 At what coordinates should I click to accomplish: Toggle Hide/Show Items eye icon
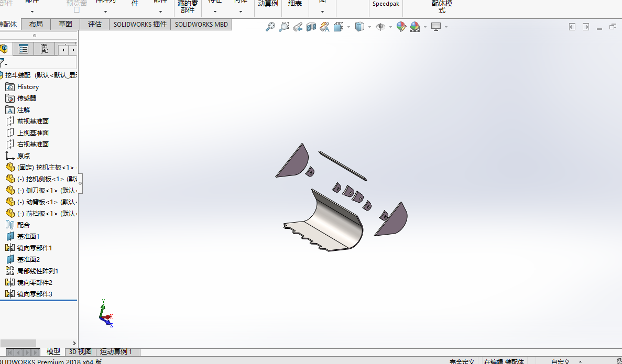coord(380,27)
